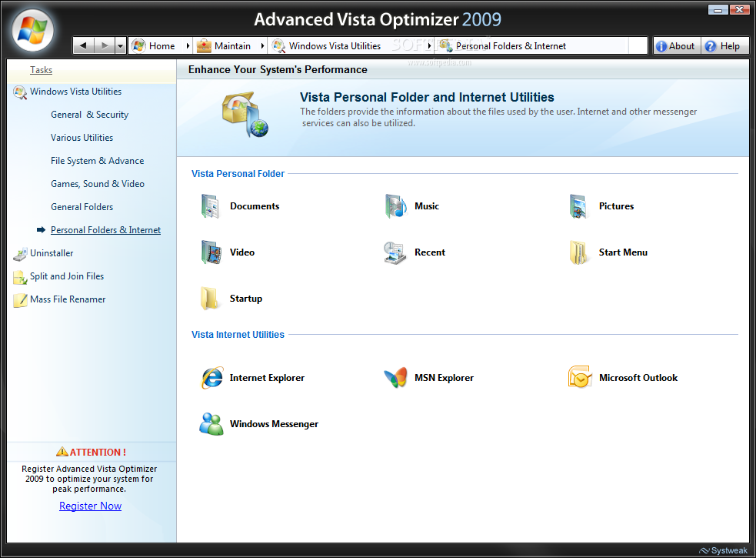This screenshot has height=558, width=756.
Task: Click the MSN Explorer label
Action: tap(444, 378)
